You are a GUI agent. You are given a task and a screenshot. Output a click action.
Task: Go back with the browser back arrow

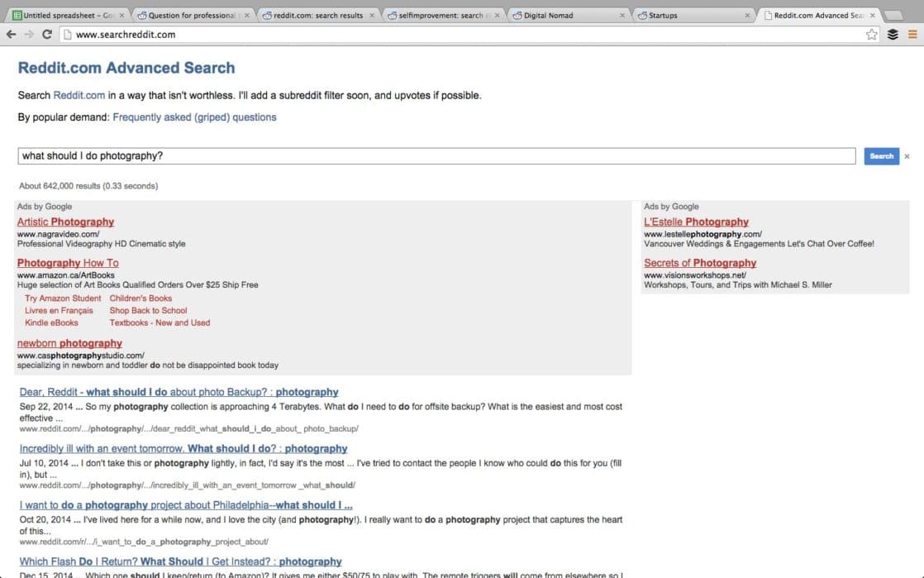click(12, 34)
